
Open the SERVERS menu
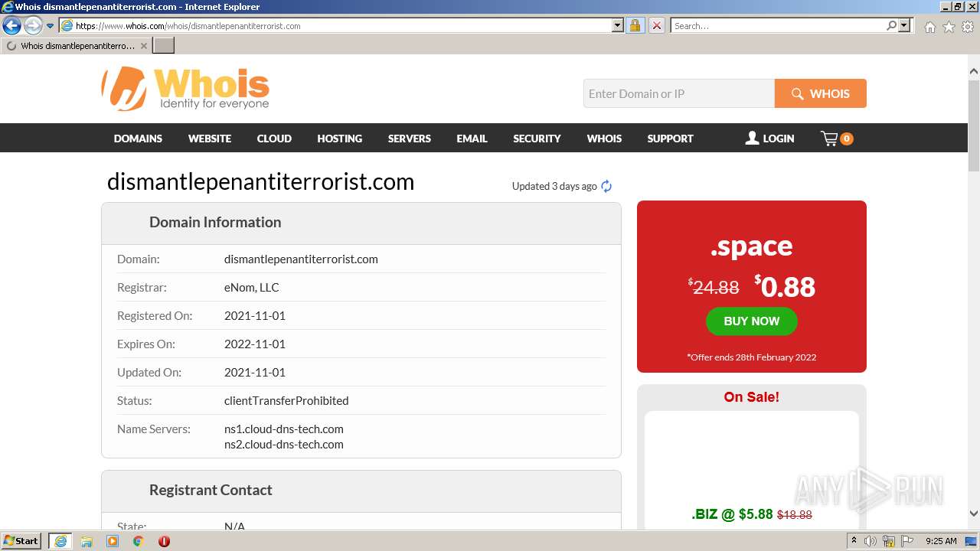[x=410, y=139]
